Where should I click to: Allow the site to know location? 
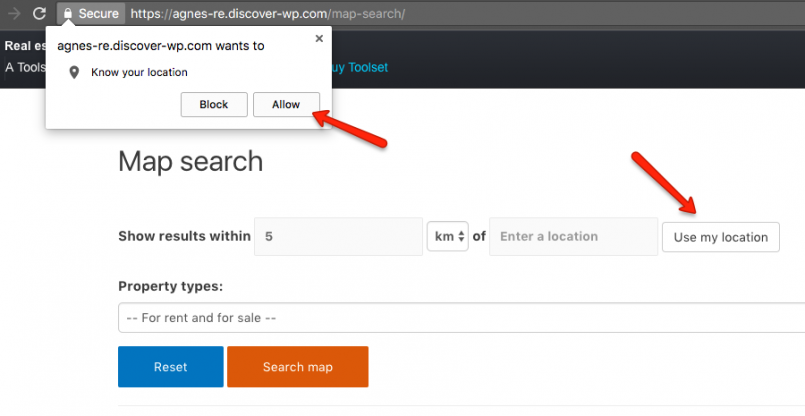tap(286, 104)
